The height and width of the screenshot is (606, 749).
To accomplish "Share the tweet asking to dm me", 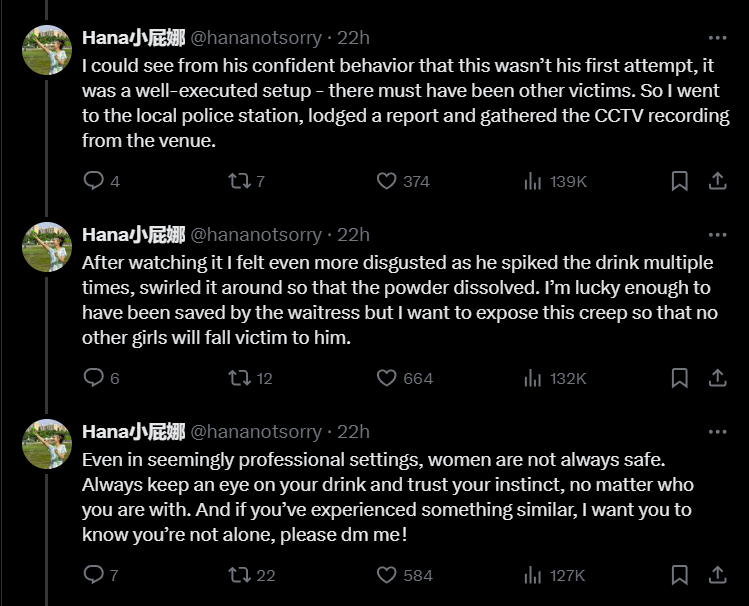I will pyautogui.click(x=717, y=575).
